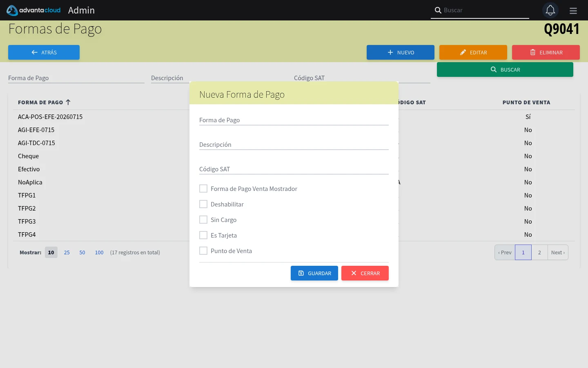Image resolution: width=588 pixels, height=368 pixels.
Task: Check the Sin Cargo option
Action: [203, 220]
